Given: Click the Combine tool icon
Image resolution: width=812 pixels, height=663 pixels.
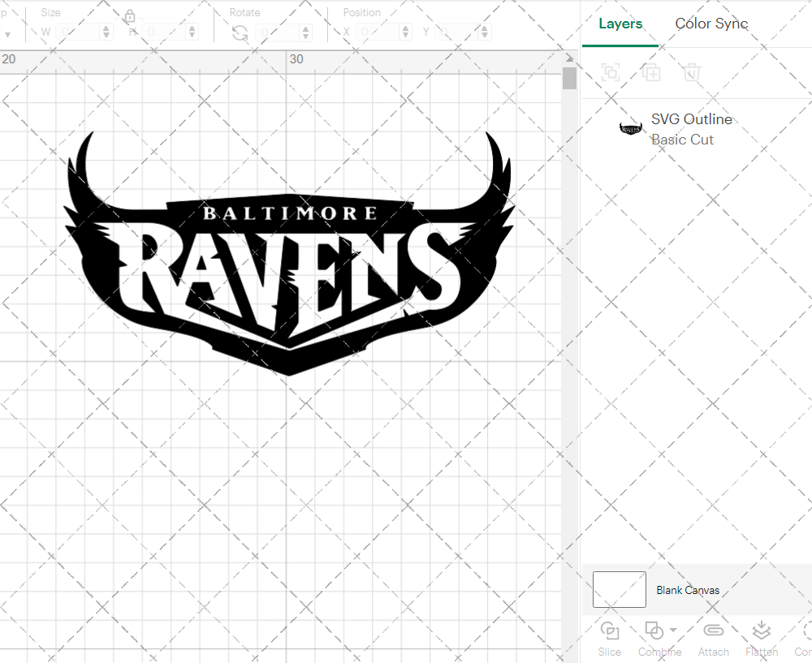Looking at the screenshot, I should tap(655, 631).
